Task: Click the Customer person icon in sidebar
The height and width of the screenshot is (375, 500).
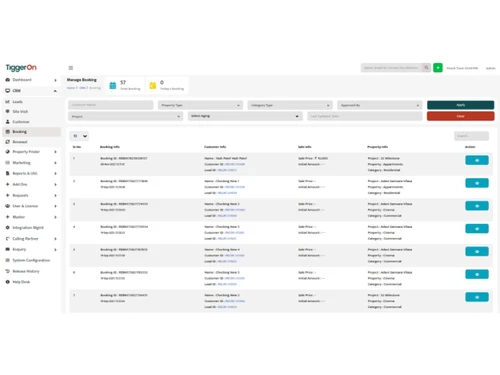Action: pos(8,122)
